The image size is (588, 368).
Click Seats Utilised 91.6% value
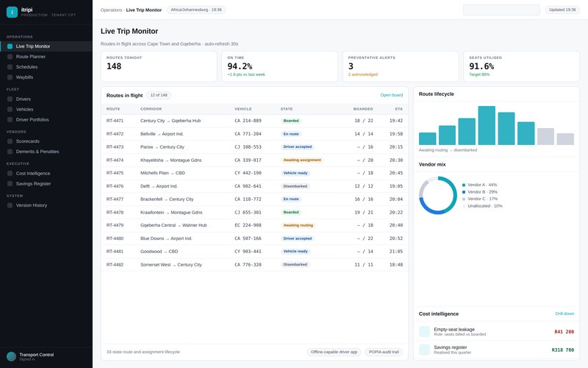481,66
